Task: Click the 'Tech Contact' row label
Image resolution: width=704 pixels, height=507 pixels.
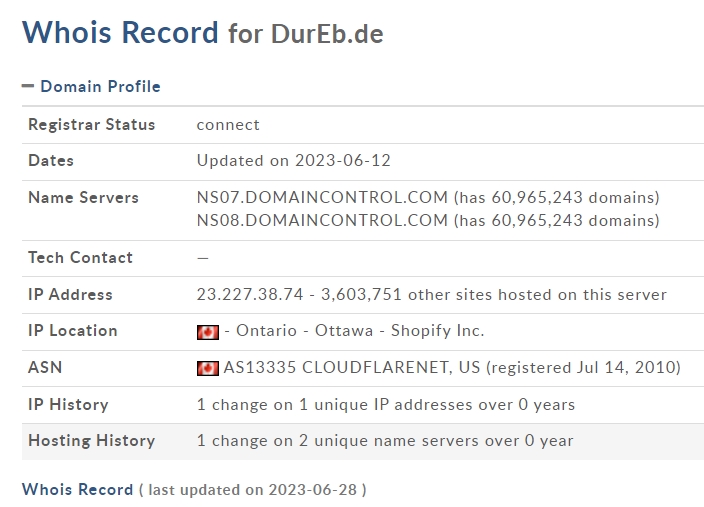Action: [x=80, y=257]
